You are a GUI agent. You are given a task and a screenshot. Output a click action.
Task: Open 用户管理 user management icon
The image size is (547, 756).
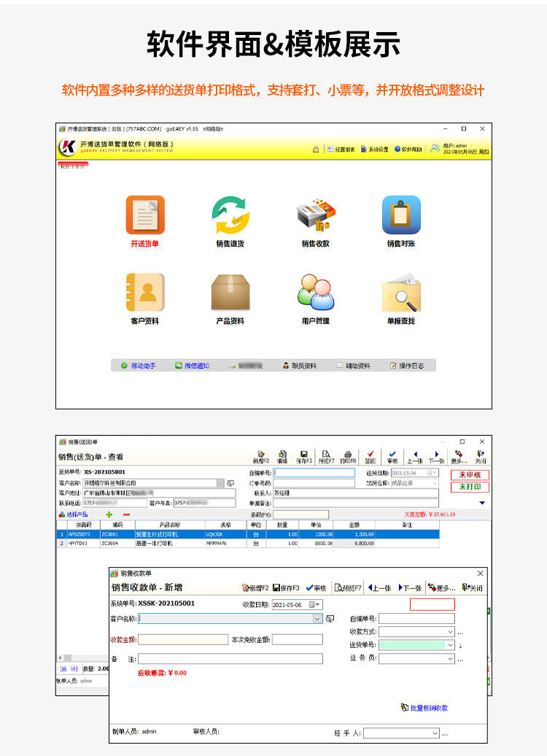(316, 293)
